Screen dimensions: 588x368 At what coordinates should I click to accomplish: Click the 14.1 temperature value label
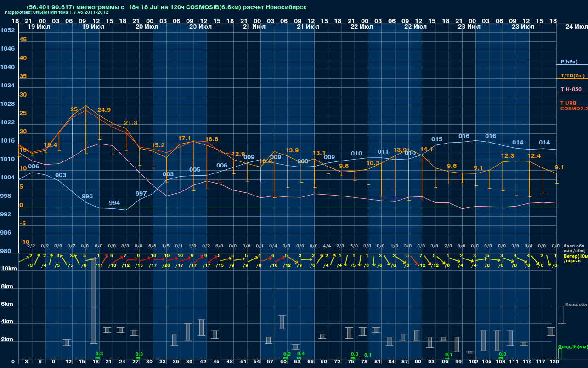coord(427,149)
